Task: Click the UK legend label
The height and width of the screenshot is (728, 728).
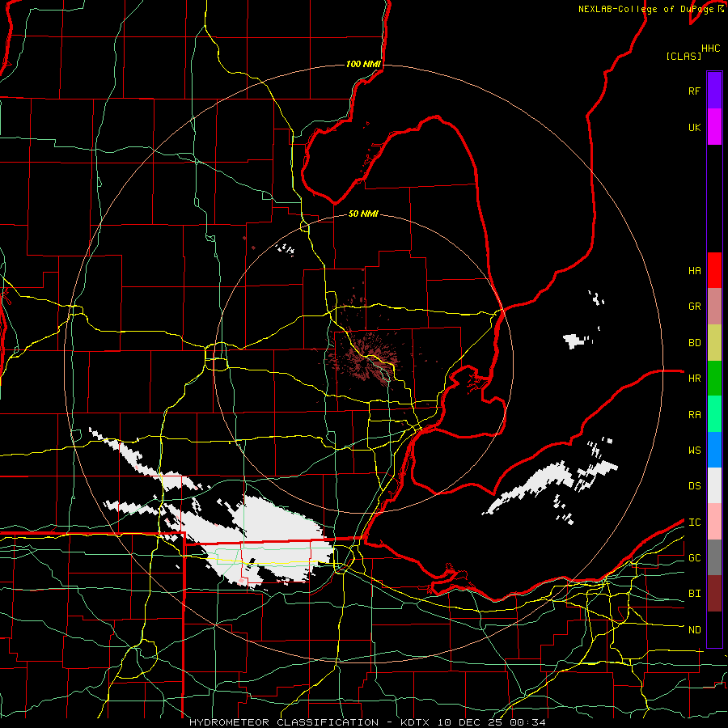Action: [x=694, y=127]
